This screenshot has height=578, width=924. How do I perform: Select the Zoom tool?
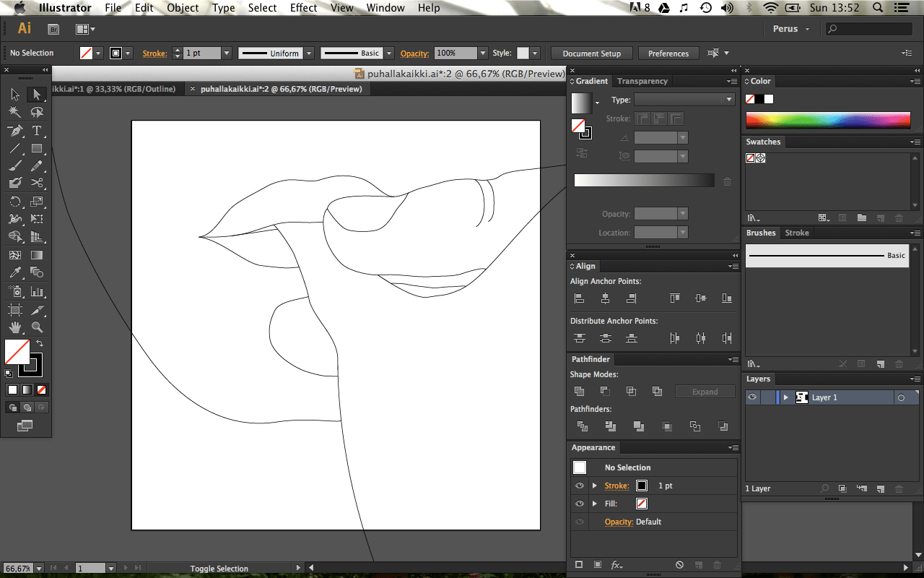pyautogui.click(x=37, y=327)
